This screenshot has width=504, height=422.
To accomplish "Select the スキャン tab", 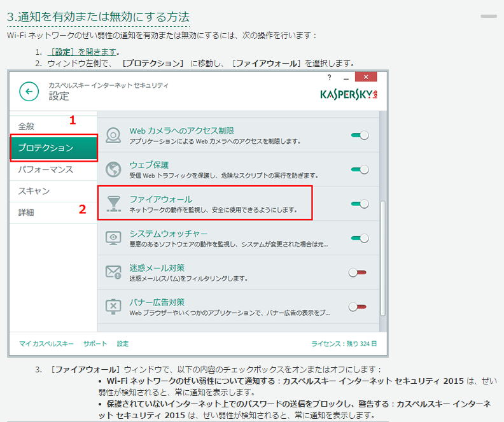I will pos(53,191).
